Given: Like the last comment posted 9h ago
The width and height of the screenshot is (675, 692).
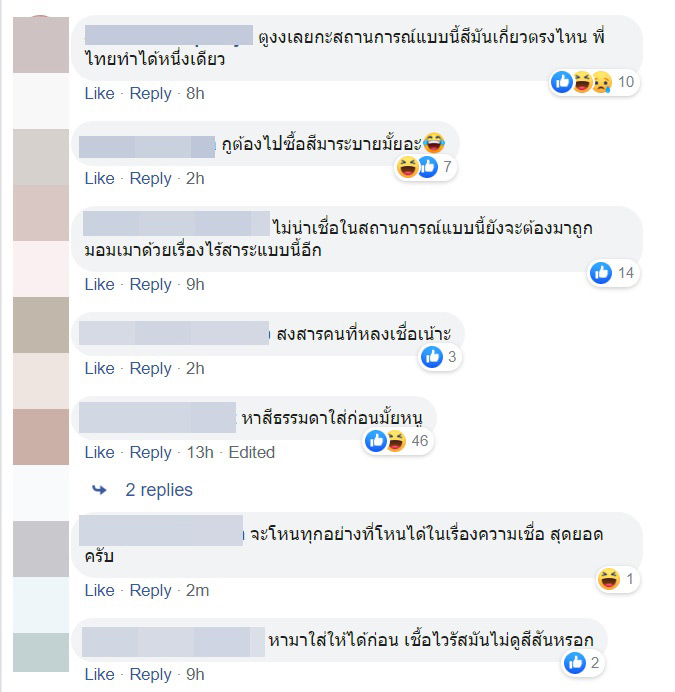Looking at the screenshot, I should pyautogui.click(x=99, y=674).
